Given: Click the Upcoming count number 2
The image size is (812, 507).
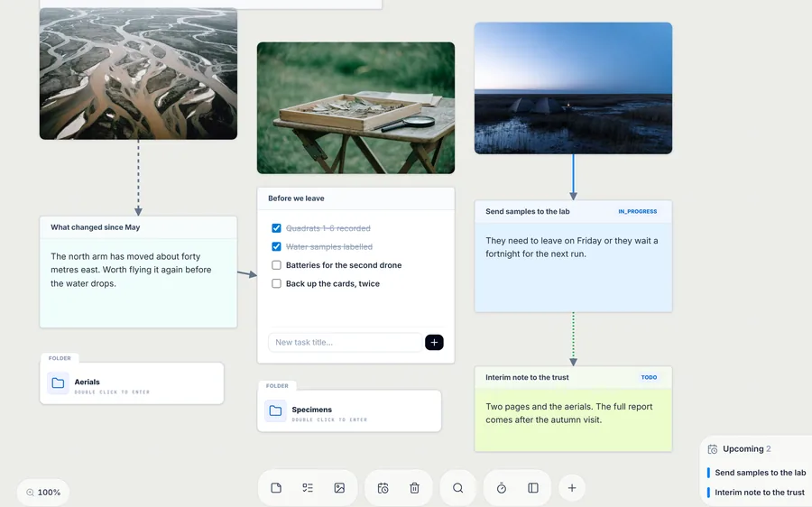Looking at the screenshot, I should point(769,449).
